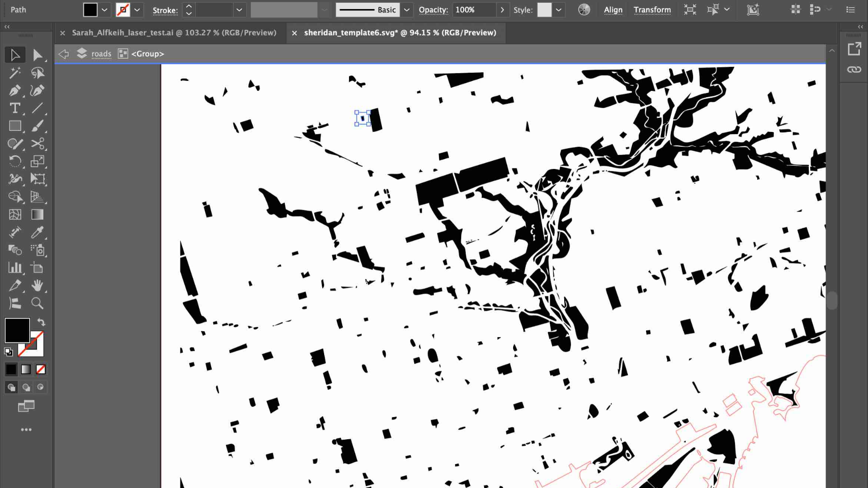Expand the Basic brush definition dropdown
The image size is (868, 488).
406,10
